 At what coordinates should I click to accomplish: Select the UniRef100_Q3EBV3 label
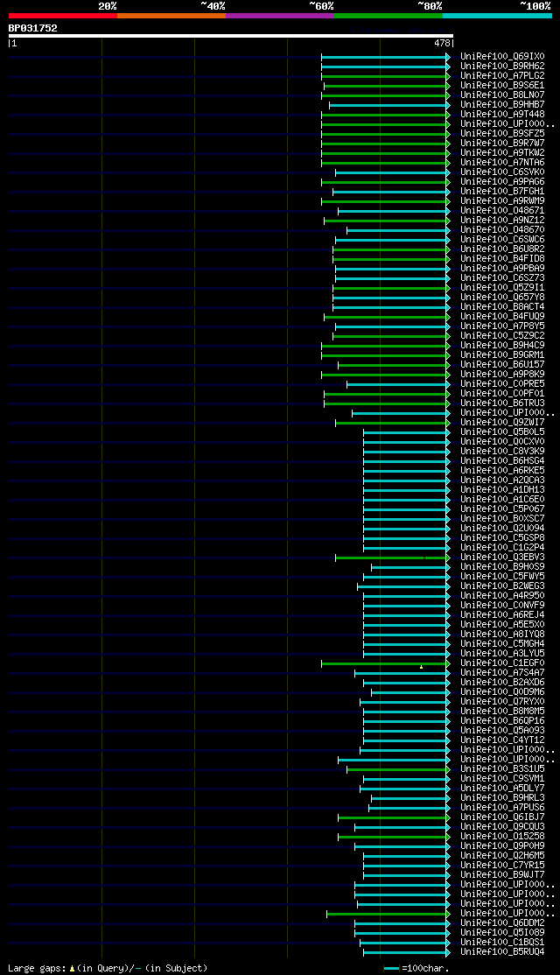click(x=503, y=558)
